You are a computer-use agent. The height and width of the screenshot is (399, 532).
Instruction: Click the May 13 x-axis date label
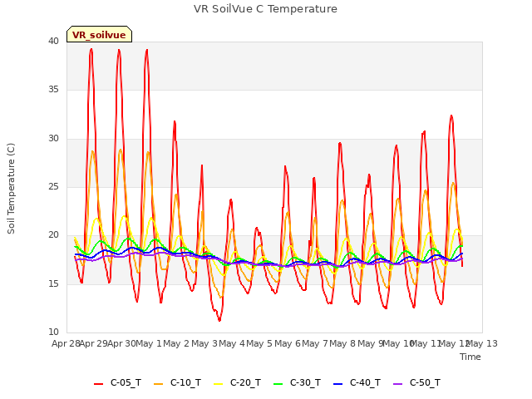tap(482, 343)
